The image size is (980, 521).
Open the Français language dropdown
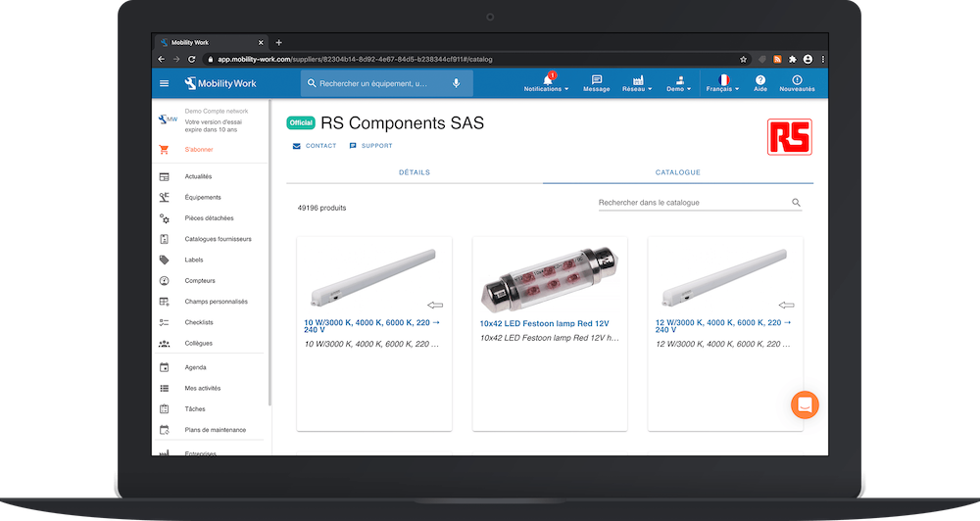click(x=722, y=83)
